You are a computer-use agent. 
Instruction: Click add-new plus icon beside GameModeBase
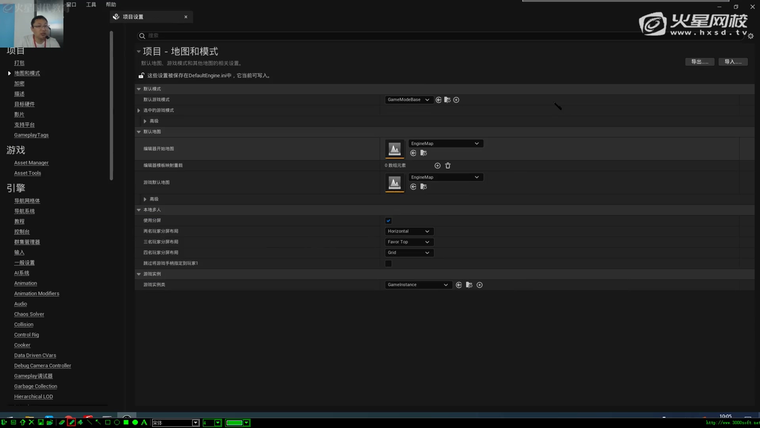(456, 100)
